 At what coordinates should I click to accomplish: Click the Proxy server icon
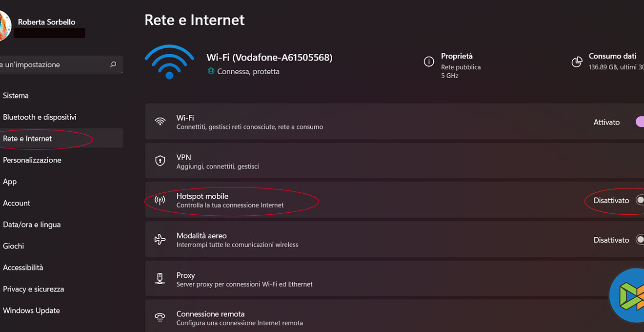pyautogui.click(x=160, y=279)
